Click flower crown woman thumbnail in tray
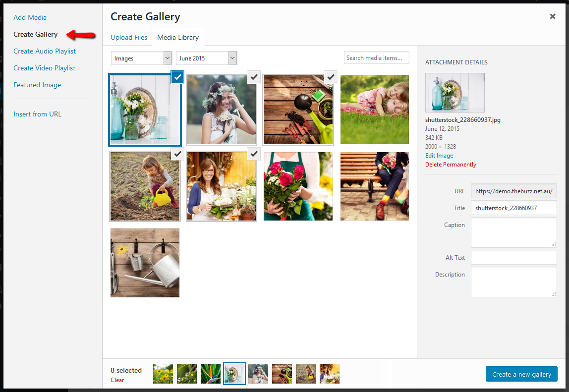 click(x=258, y=374)
